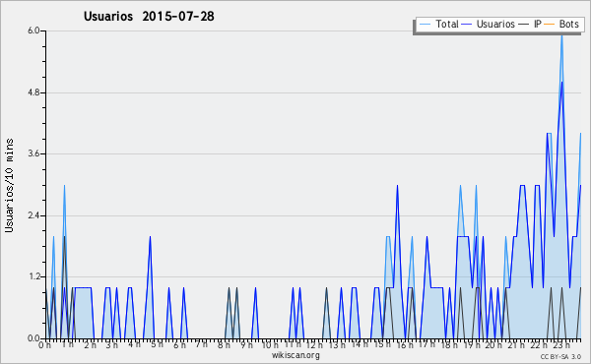The height and width of the screenshot is (364, 591).
Task: Click the x-axis label '16 h'
Action: pyautogui.click(x=405, y=345)
